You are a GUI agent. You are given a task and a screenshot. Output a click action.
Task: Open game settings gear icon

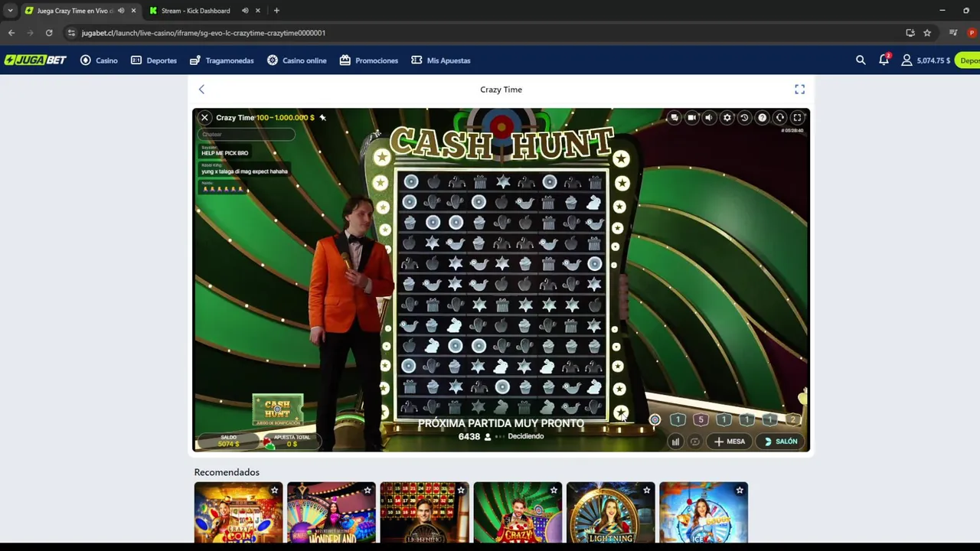tap(727, 118)
